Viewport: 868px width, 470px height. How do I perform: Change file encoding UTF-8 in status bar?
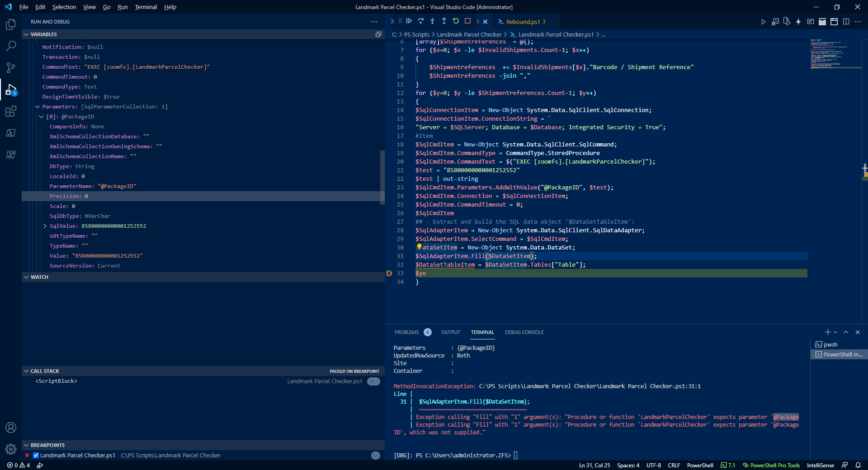tap(654, 465)
